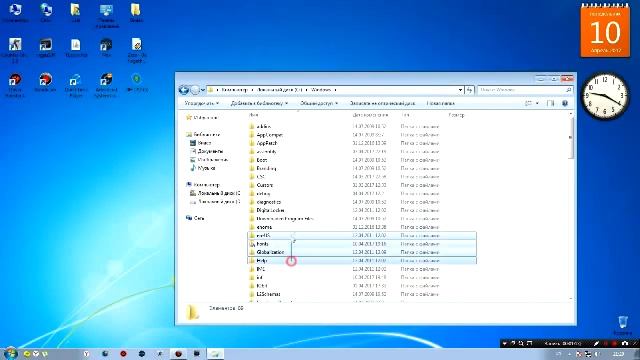Image resolution: width=640 pixels, height=360 pixels.
Task: Open the Упорядочить menu
Action: coord(202,103)
